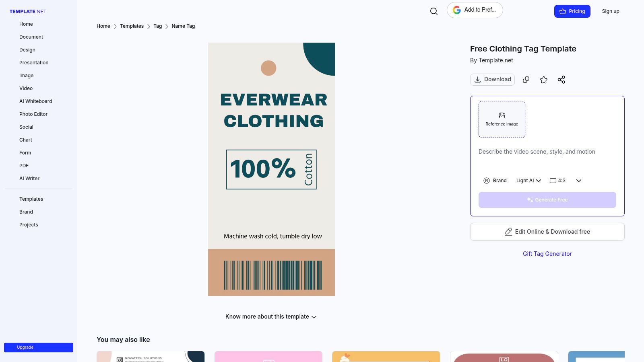Go to Photo Editor in sidebar

[33, 114]
